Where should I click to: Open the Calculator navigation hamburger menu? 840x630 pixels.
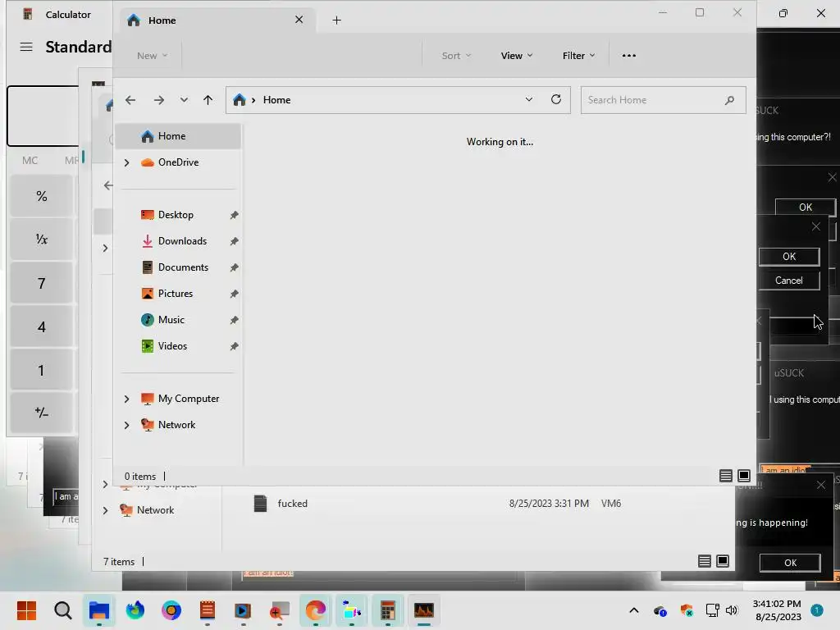[x=26, y=47]
